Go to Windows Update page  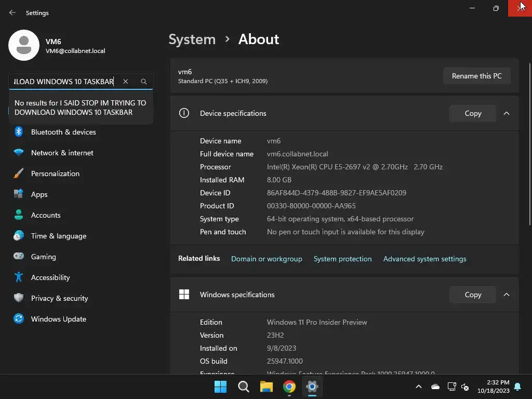click(x=81, y=319)
